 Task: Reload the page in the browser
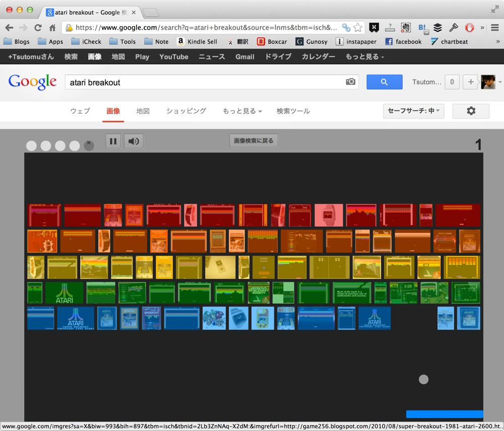click(38, 28)
